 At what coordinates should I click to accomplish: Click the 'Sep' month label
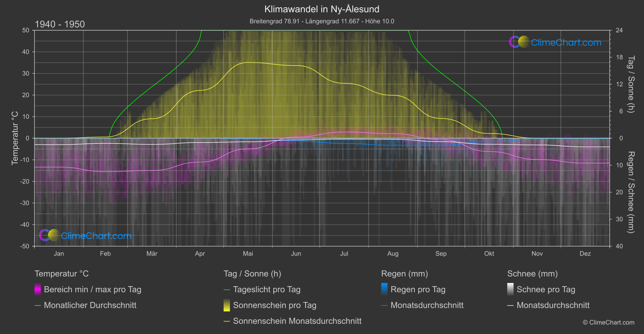(x=441, y=253)
